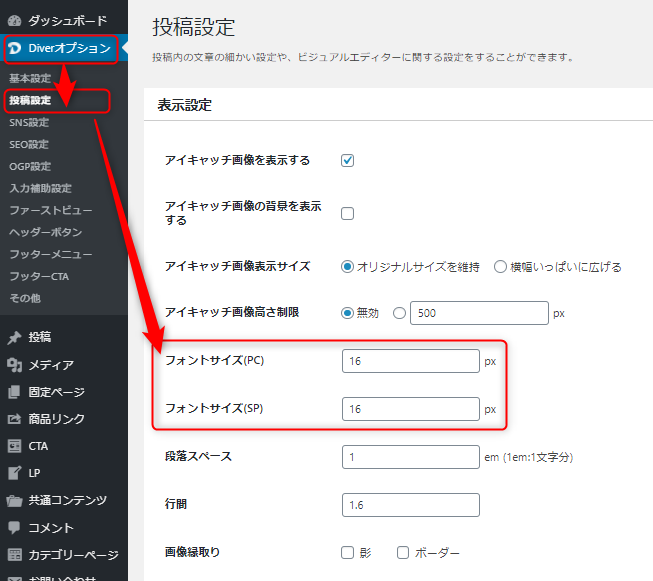Viewport: 653px width, 581px height.
Task: Click the フォントサイズ(PC) input field
Action: tap(411, 361)
